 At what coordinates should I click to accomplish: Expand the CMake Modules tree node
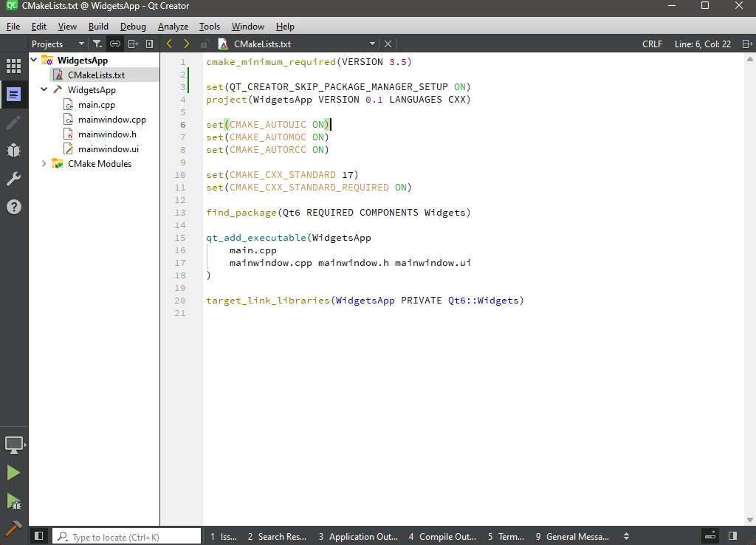tap(44, 164)
